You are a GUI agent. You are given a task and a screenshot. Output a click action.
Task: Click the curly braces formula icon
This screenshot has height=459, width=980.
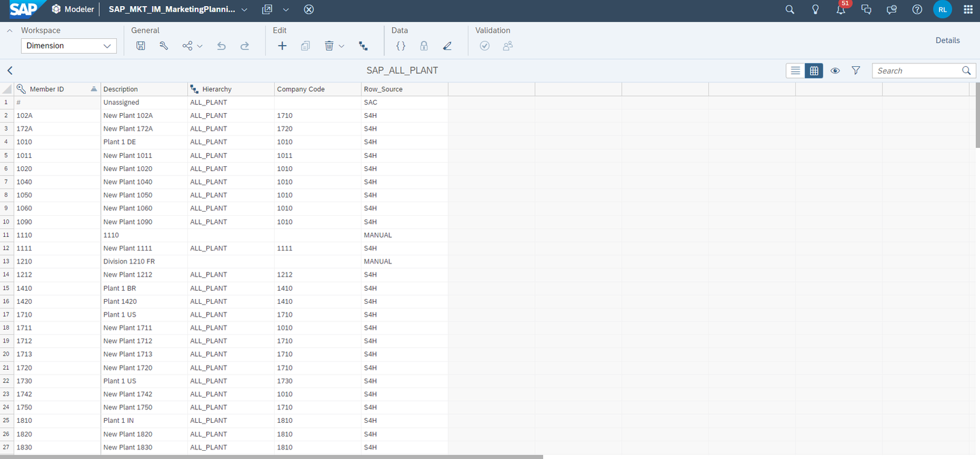tap(401, 46)
